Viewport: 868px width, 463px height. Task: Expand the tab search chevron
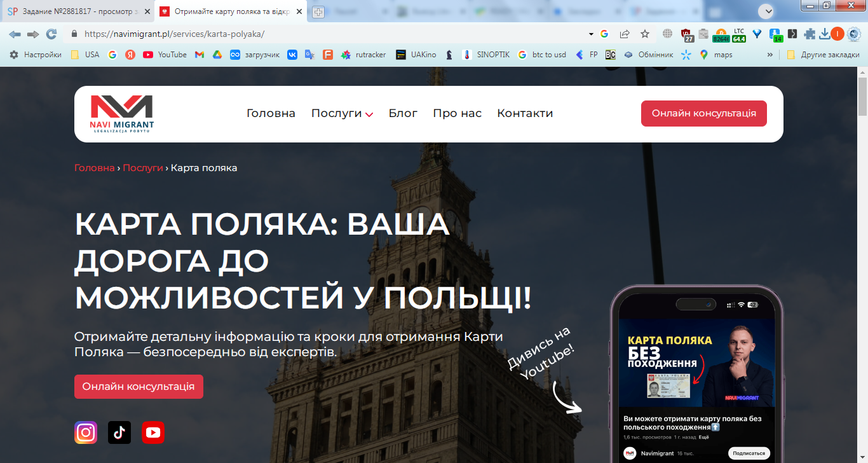click(x=768, y=11)
